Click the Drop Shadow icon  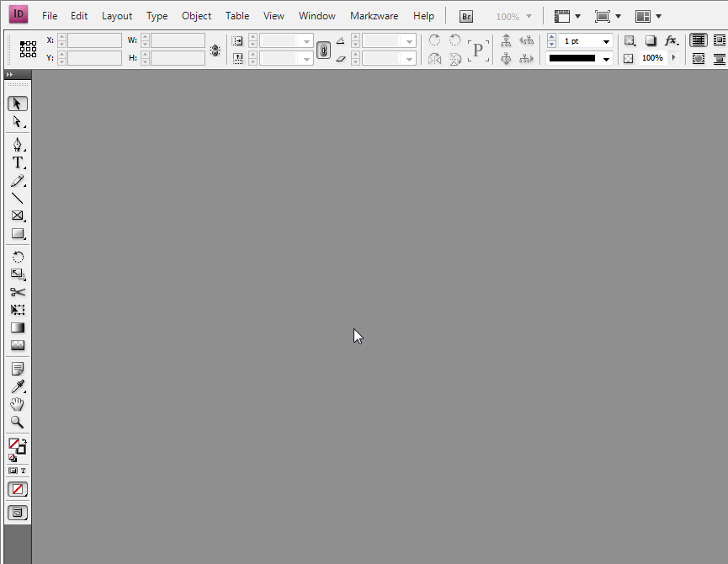point(651,40)
